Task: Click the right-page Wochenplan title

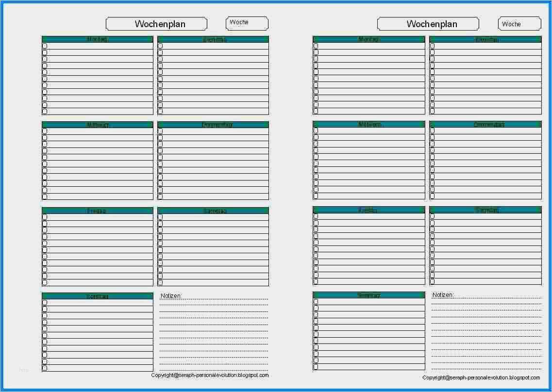Action: pyautogui.click(x=428, y=23)
